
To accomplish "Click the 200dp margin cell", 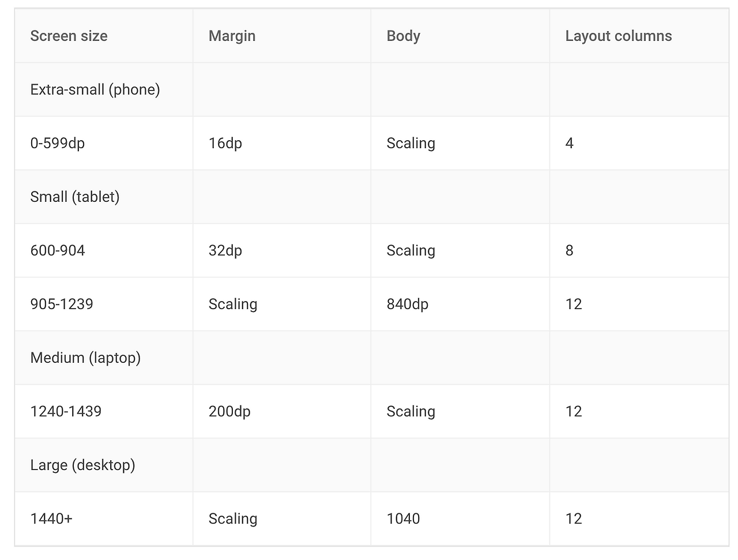I will point(229,411).
